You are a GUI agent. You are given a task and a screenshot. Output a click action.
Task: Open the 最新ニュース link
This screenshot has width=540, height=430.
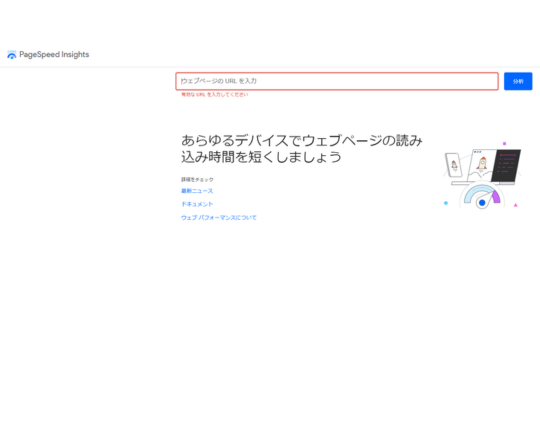[x=197, y=191]
